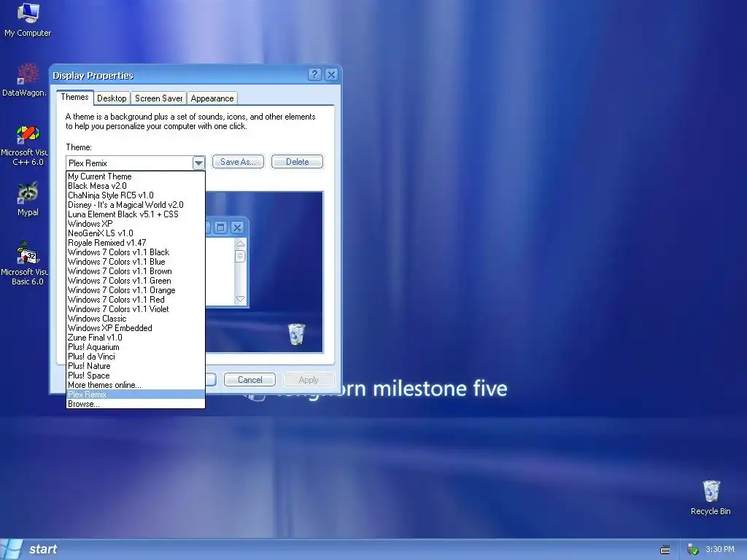This screenshot has width=747, height=560.
Task: Select NeoGeniX LS v1.0 theme
Action: 136,233
